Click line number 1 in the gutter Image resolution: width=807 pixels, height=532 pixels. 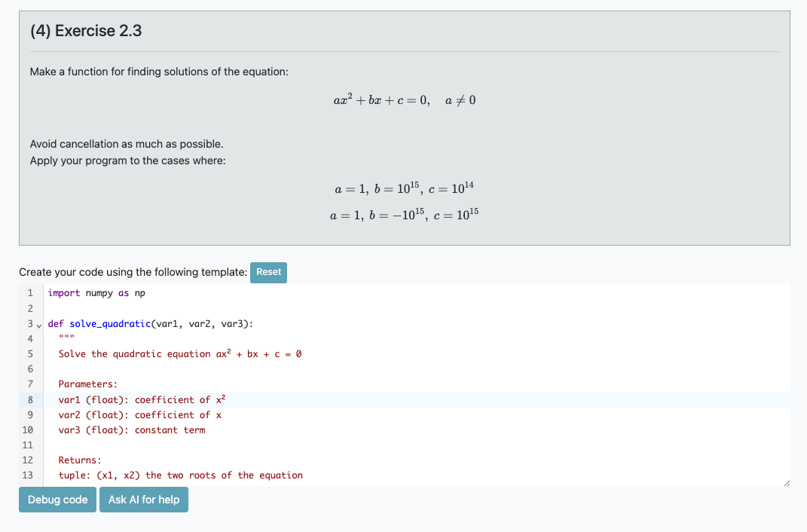[30, 293]
